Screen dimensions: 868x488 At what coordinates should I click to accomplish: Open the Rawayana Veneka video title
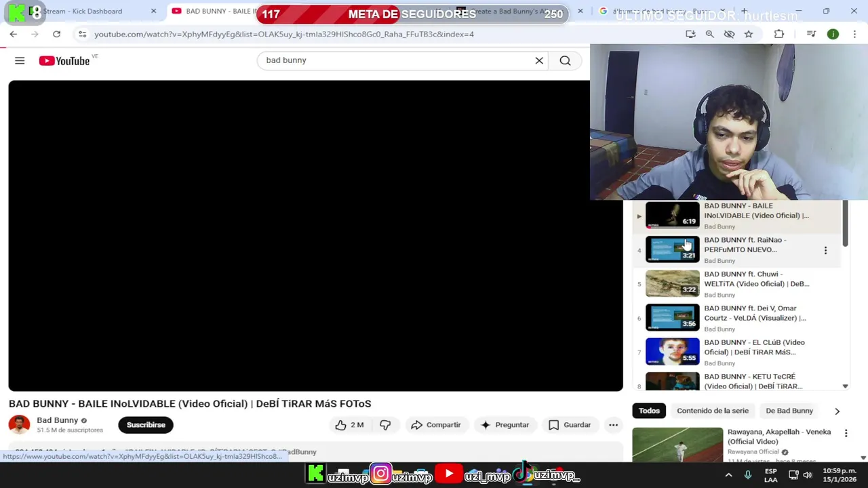coord(779,436)
